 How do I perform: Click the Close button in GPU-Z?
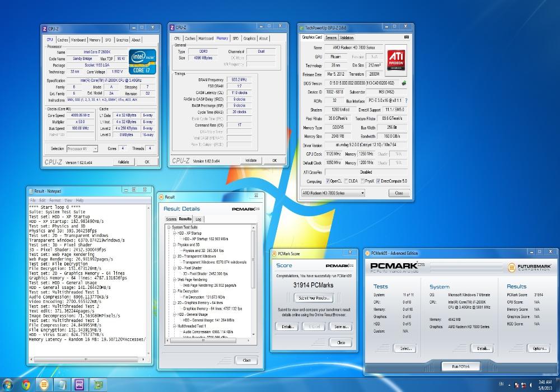click(399, 193)
